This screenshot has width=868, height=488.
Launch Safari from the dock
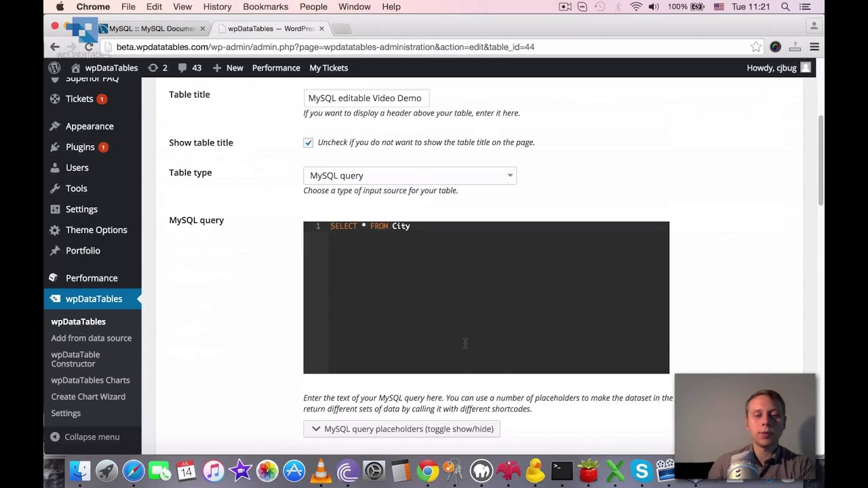click(x=134, y=470)
